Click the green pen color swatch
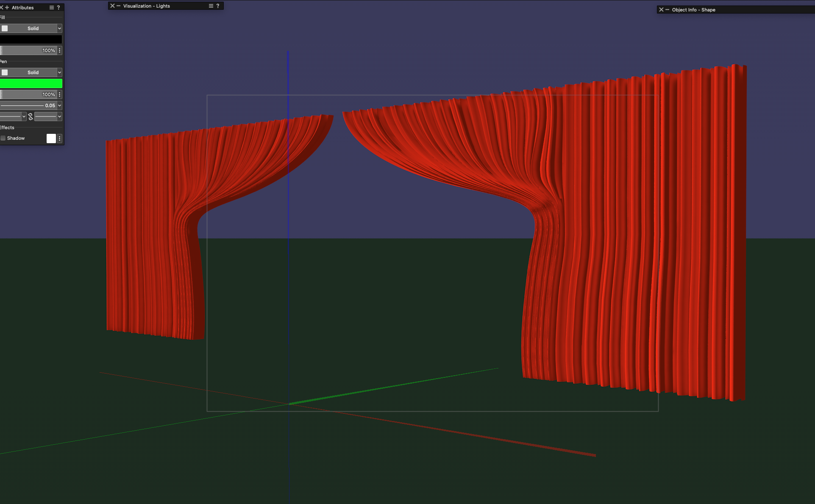This screenshot has height=504, width=815. (31, 83)
